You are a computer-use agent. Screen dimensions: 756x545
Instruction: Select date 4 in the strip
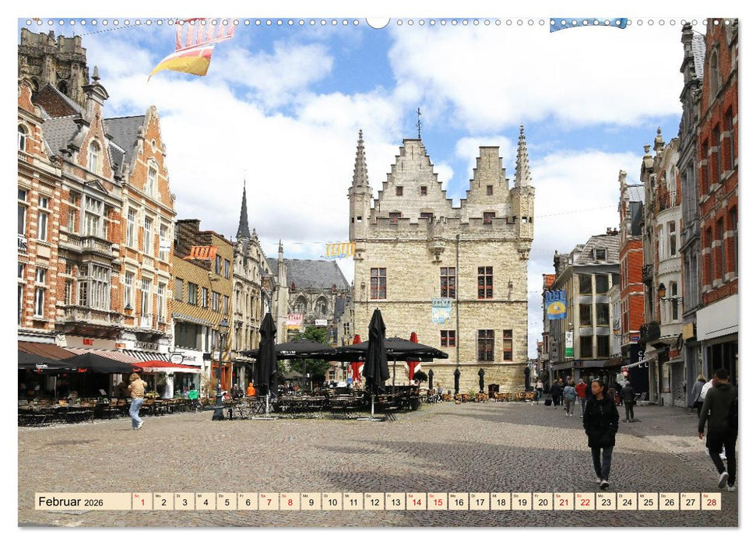[x=206, y=504]
